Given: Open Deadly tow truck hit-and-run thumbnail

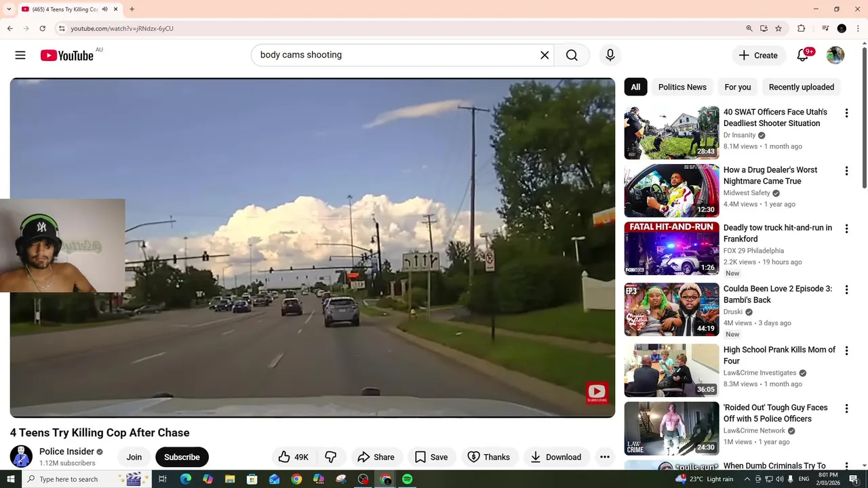Looking at the screenshot, I should 671,248.
